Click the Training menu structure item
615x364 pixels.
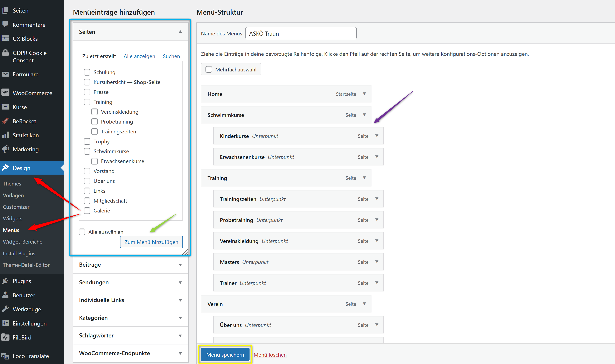[x=286, y=178]
